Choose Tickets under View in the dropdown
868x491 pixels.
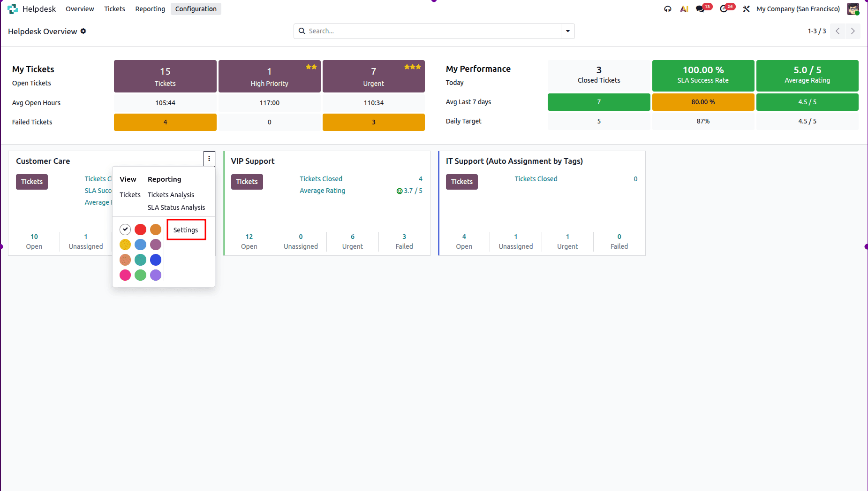[130, 195]
